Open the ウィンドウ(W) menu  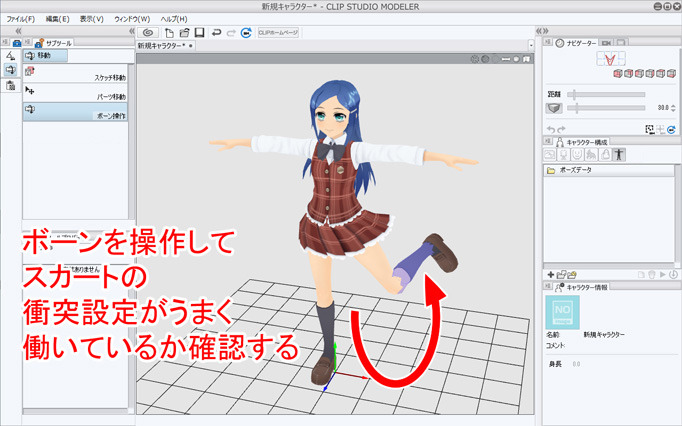pyautogui.click(x=132, y=19)
